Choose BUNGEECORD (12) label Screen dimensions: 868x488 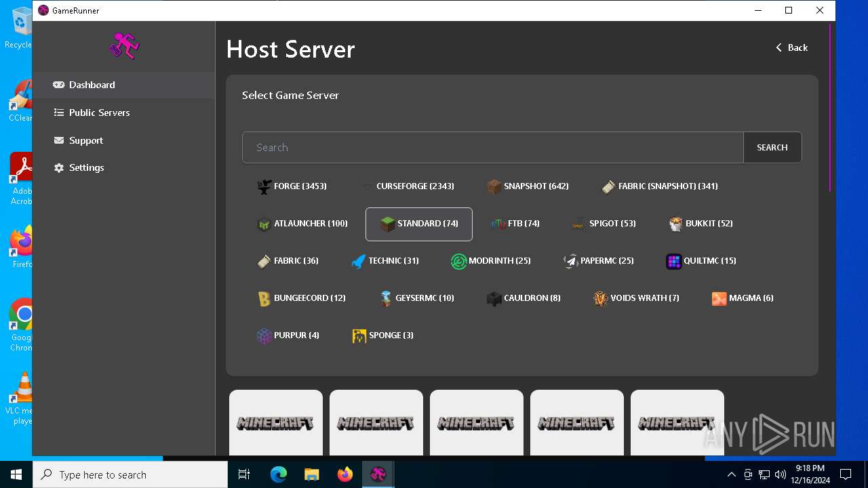click(x=310, y=298)
